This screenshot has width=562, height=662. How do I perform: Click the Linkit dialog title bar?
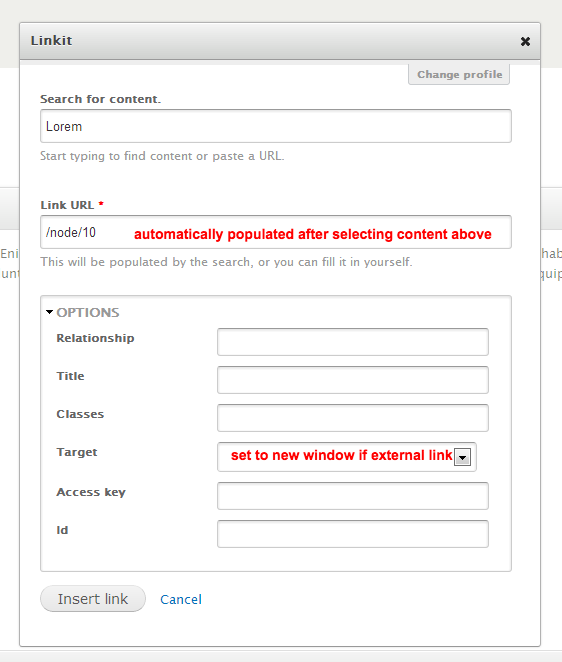point(280,41)
